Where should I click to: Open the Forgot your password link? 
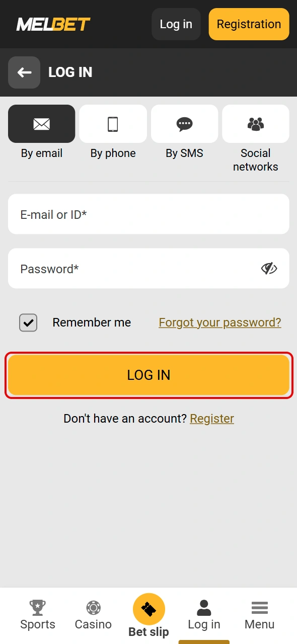click(219, 322)
